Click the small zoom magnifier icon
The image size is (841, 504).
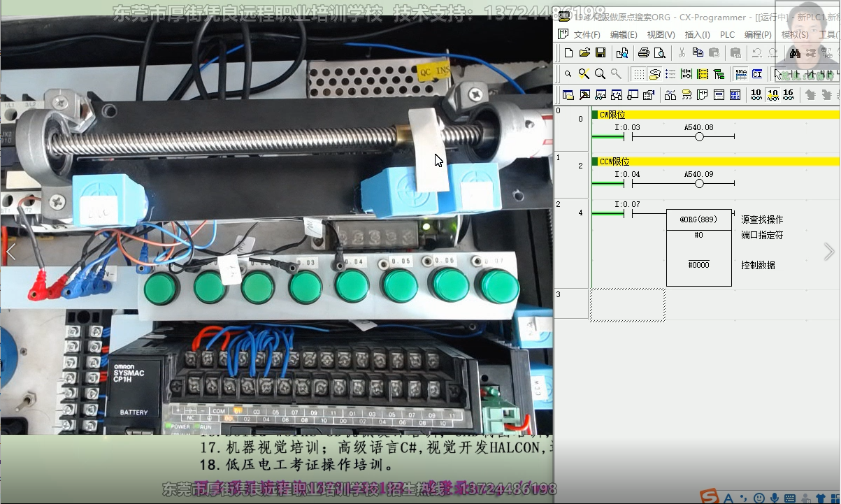(568, 73)
